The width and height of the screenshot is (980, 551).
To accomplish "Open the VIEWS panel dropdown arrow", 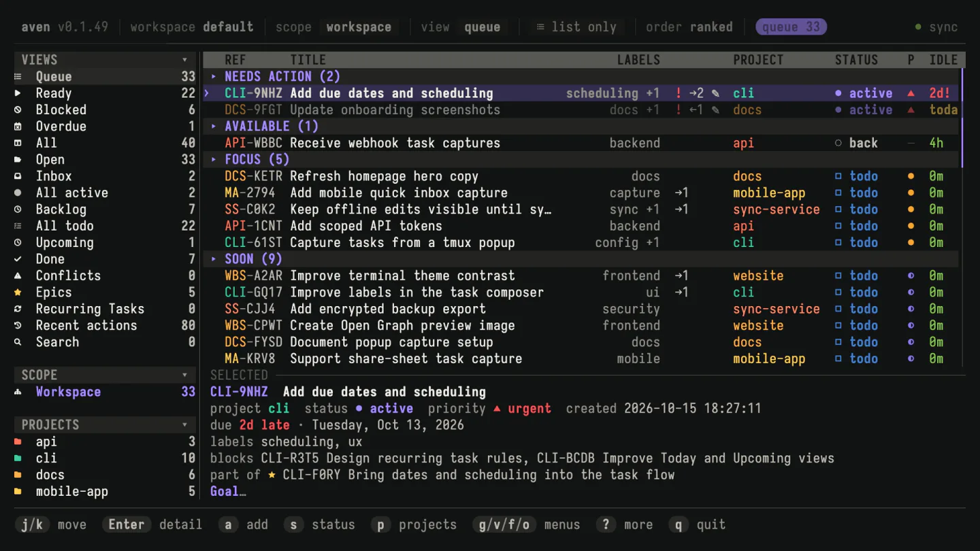I will point(184,60).
